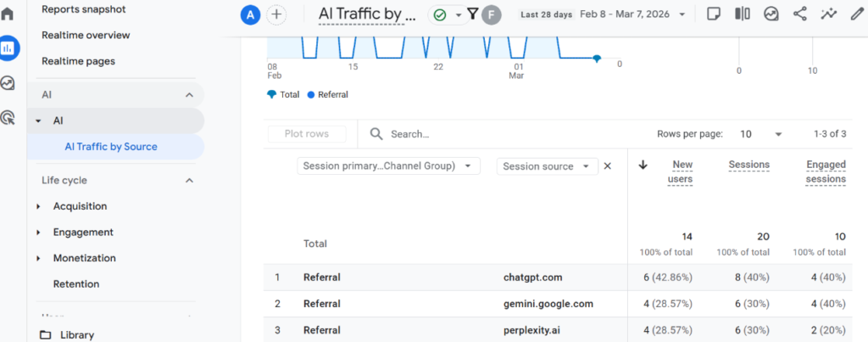Click the add comparison plus icon

click(x=276, y=14)
